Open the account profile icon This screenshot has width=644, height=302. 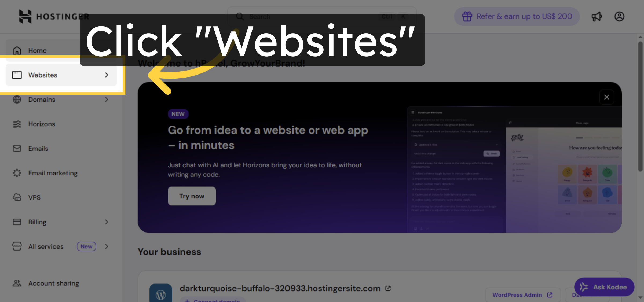click(619, 16)
